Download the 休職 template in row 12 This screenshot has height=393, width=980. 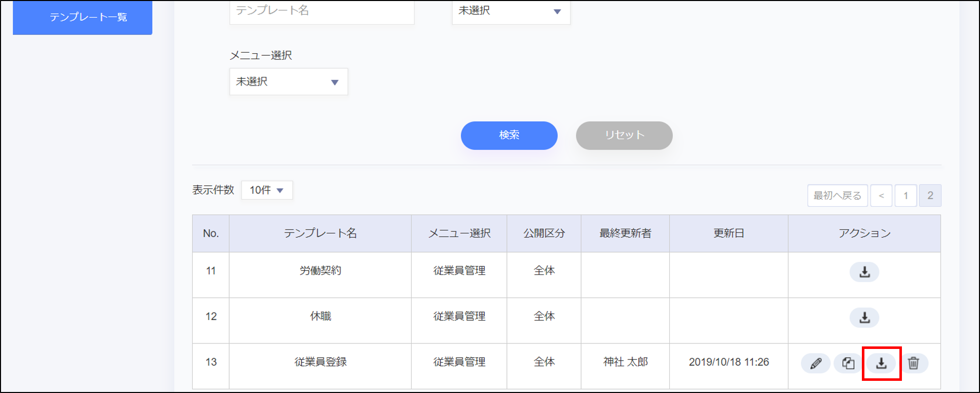(x=864, y=318)
